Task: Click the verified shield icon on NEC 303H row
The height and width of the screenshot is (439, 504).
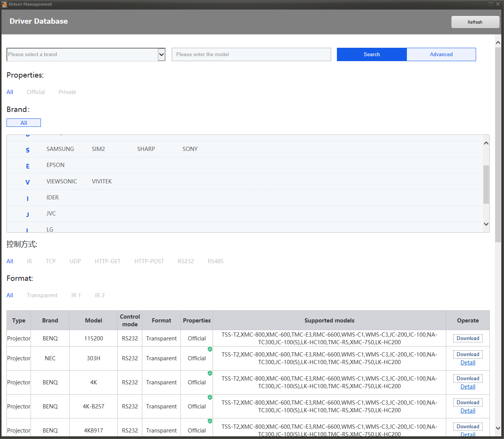Action: (210, 349)
